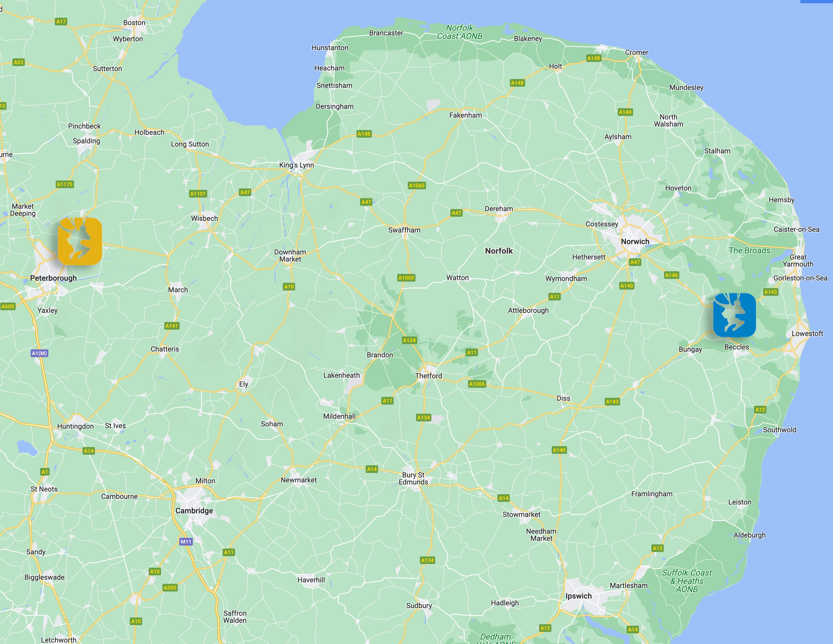Viewport: 833px width, 644px height.
Task: Click the King's Lynn town label
Action: 296,165
